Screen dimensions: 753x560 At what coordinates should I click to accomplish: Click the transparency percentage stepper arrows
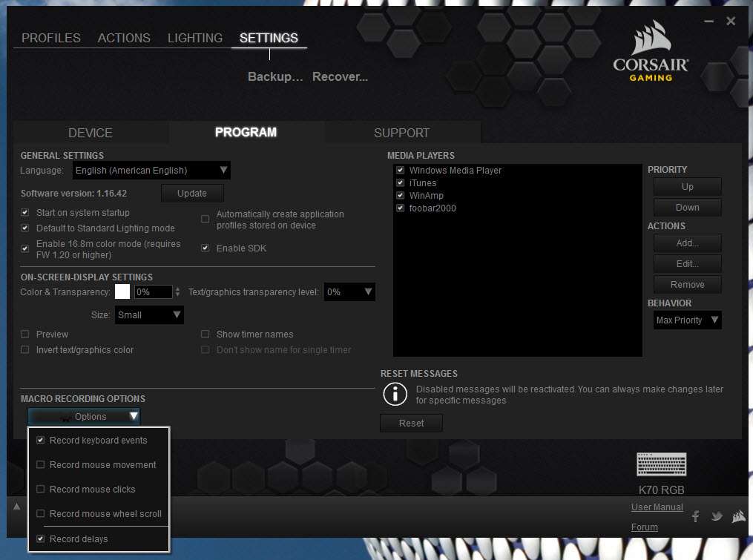[x=178, y=291]
